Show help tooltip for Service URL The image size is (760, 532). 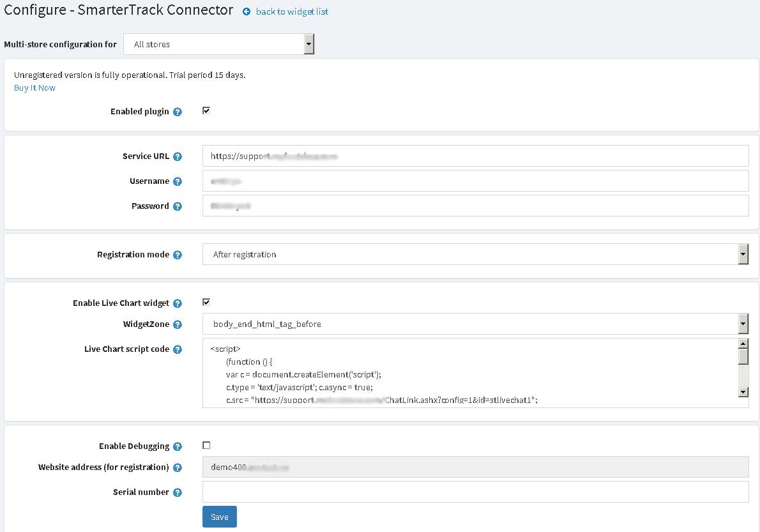coord(178,156)
